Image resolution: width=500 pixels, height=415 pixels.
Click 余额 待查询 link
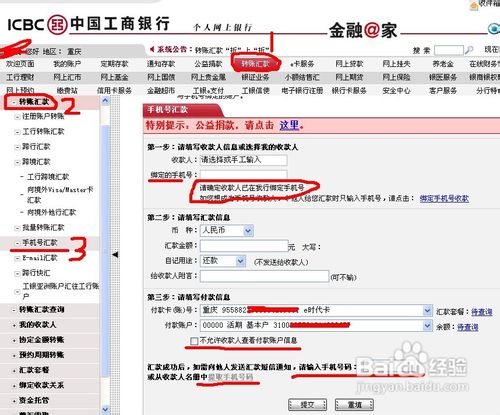467,327
